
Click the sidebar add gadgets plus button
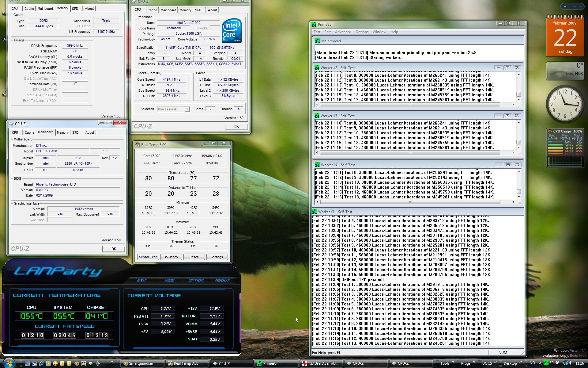click(x=565, y=6)
